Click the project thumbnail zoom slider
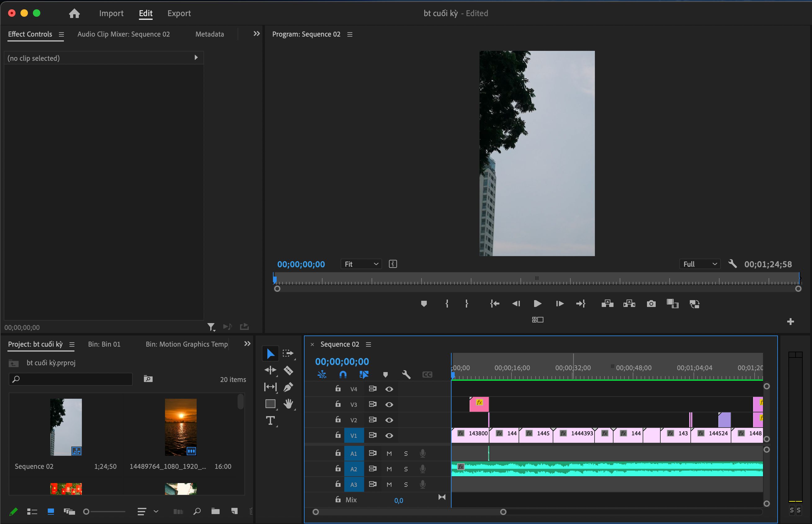 105,511
